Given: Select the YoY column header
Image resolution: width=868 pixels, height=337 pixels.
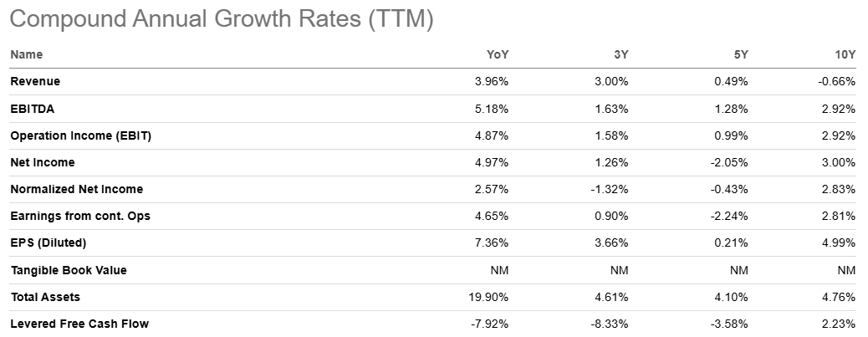Looking at the screenshot, I should pyautogui.click(x=498, y=54).
